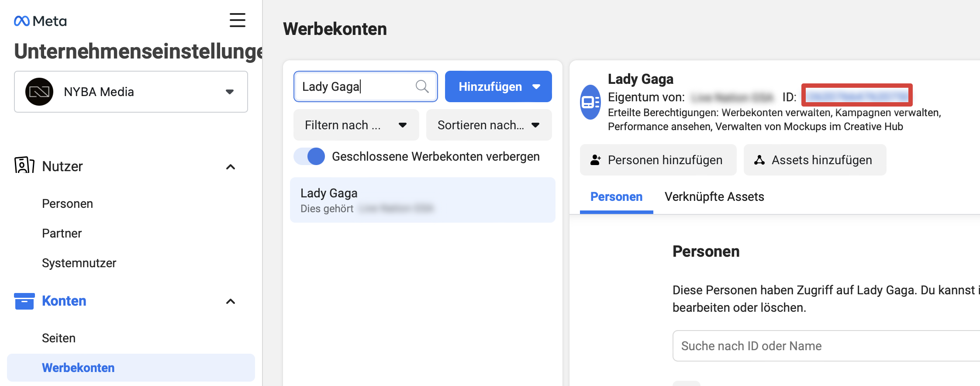The image size is (980, 386).
Task: Open the blue Hinzufügen button
Action: tap(498, 87)
